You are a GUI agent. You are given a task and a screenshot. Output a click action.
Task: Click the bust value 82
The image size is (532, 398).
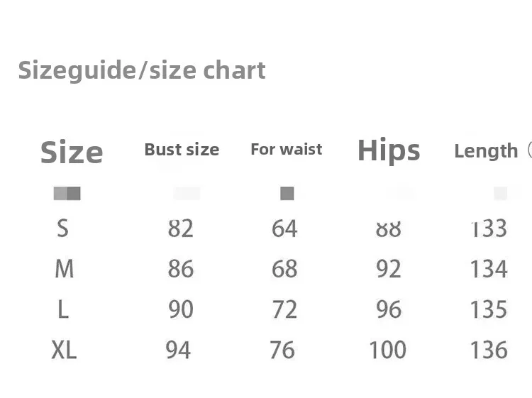pos(181,228)
